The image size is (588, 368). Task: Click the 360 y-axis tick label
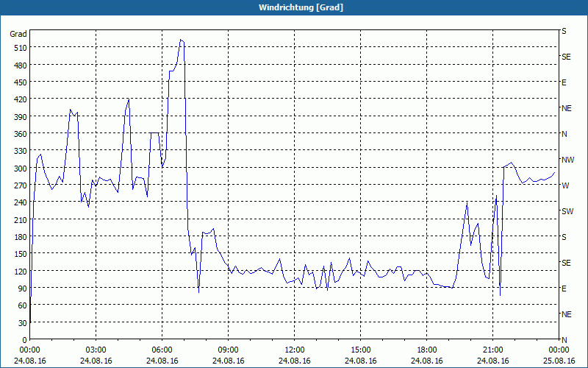[21, 134]
